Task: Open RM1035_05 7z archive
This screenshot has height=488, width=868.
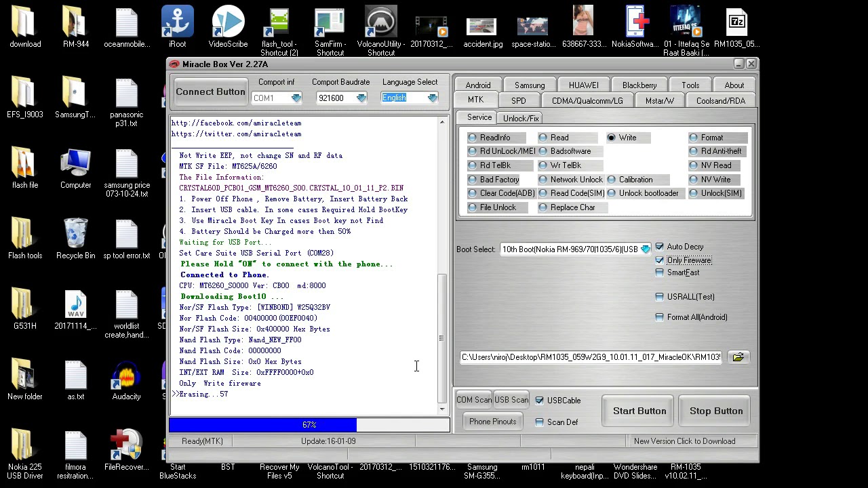Action: [x=736, y=27]
